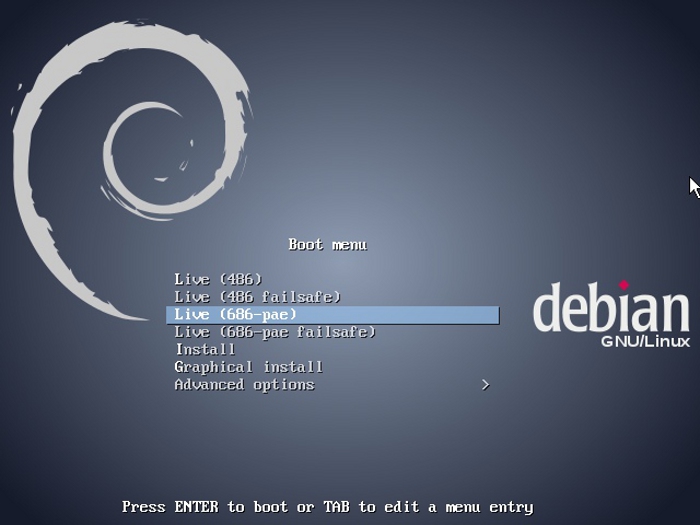This screenshot has height=525, width=700.
Task: Open the Advanced options submenu
Action: [244, 385]
